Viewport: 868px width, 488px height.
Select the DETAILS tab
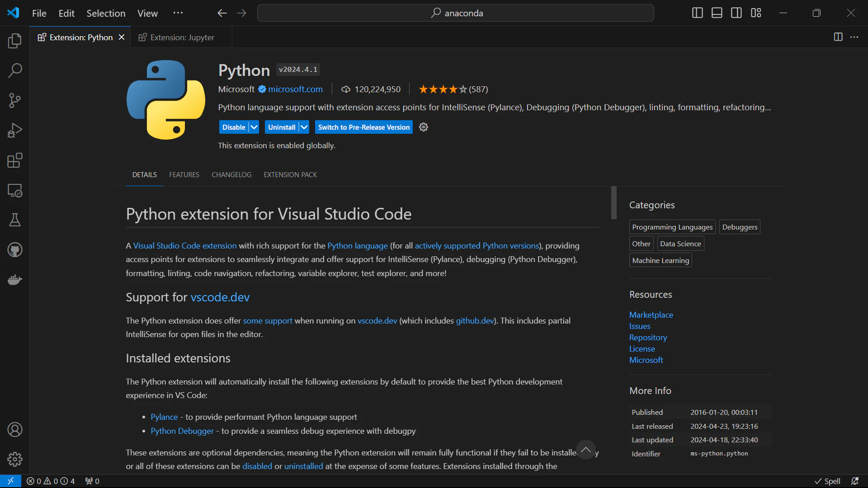click(x=145, y=175)
